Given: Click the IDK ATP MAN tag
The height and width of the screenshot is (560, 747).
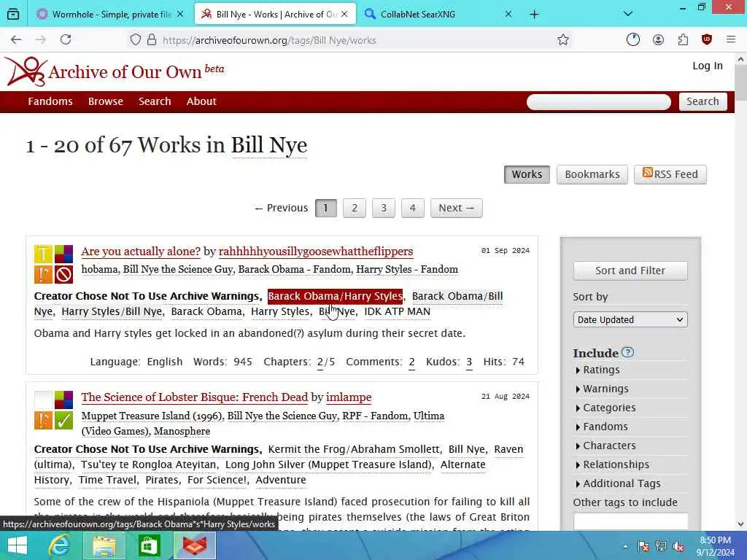Looking at the screenshot, I should pyautogui.click(x=398, y=311).
